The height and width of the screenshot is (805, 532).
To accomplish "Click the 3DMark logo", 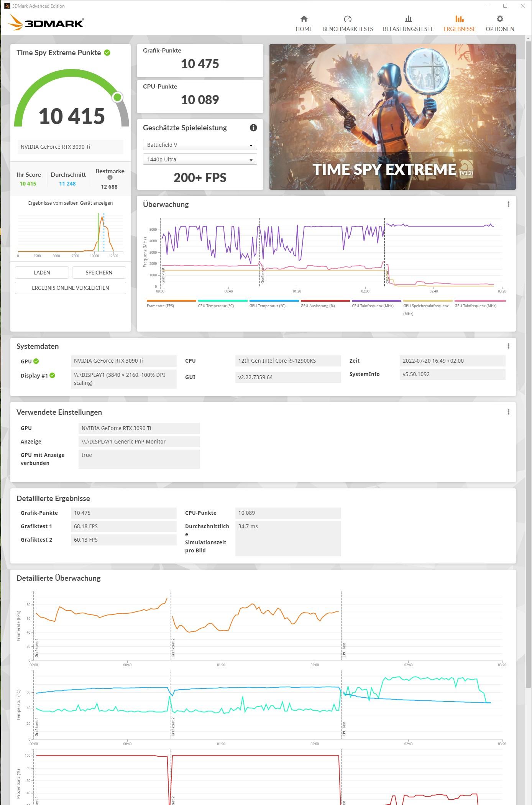I will (x=46, y=23).
